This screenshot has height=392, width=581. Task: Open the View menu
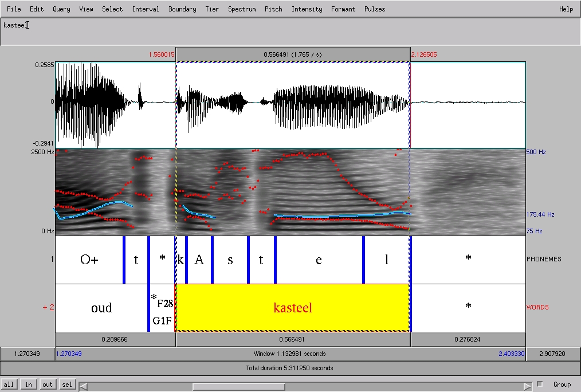pyautogui.click(x=86, y=9)
